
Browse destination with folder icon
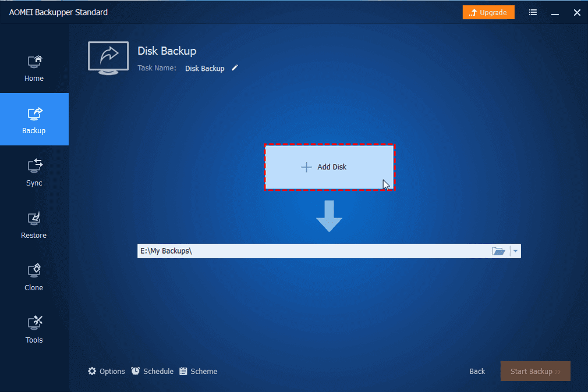coord(498,251)
